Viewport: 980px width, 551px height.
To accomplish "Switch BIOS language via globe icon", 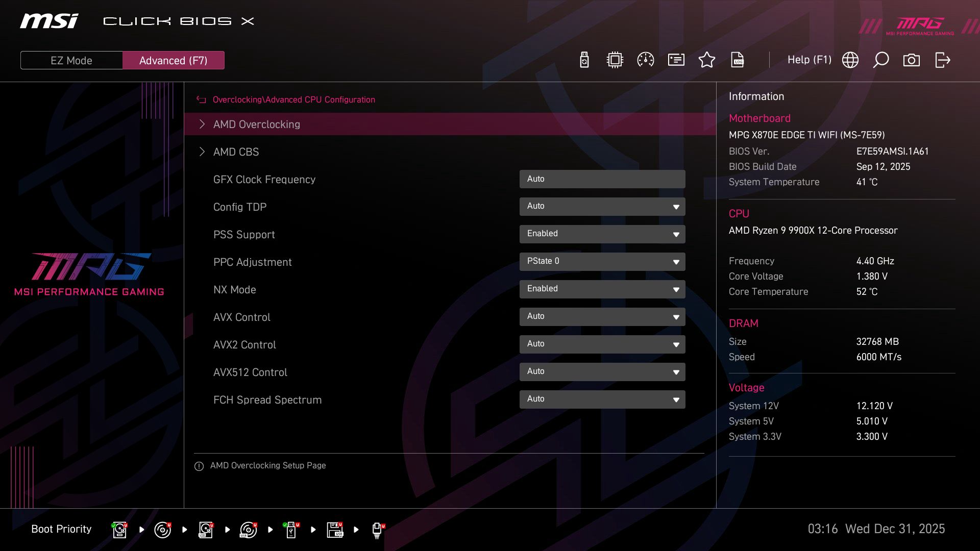I will coord(850,60).
